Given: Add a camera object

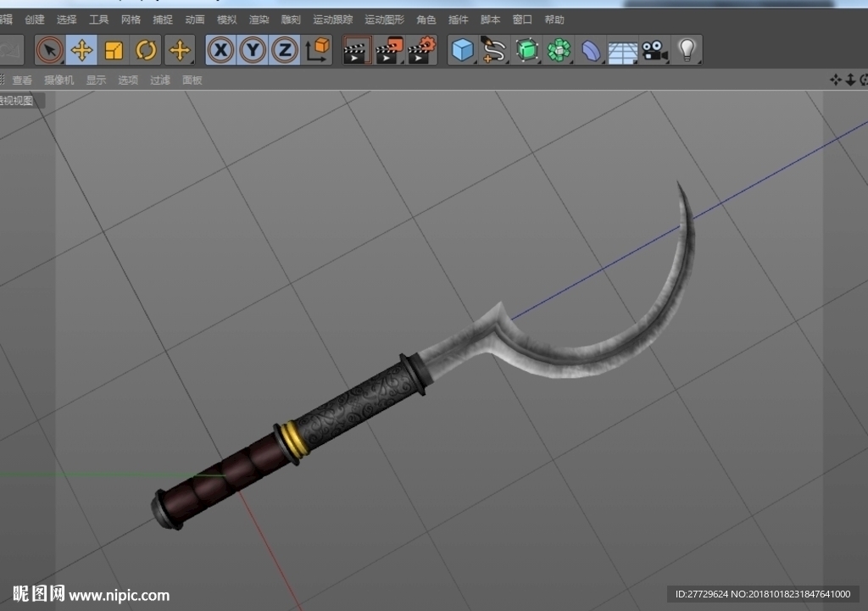Looking at the screenshot, I should click(655, 50).
